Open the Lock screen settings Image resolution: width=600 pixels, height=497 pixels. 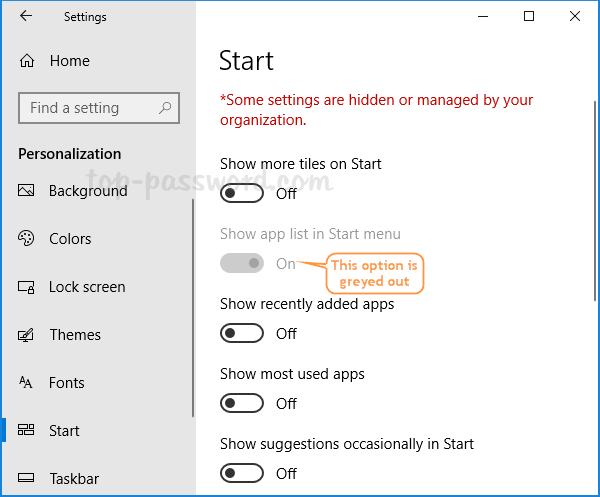tap(87, 287)
